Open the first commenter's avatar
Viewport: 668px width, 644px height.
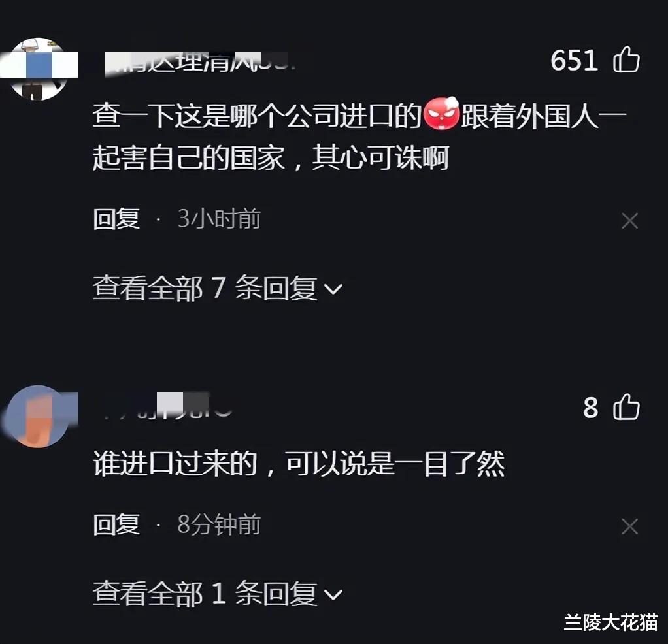click(x=39, y=69)
